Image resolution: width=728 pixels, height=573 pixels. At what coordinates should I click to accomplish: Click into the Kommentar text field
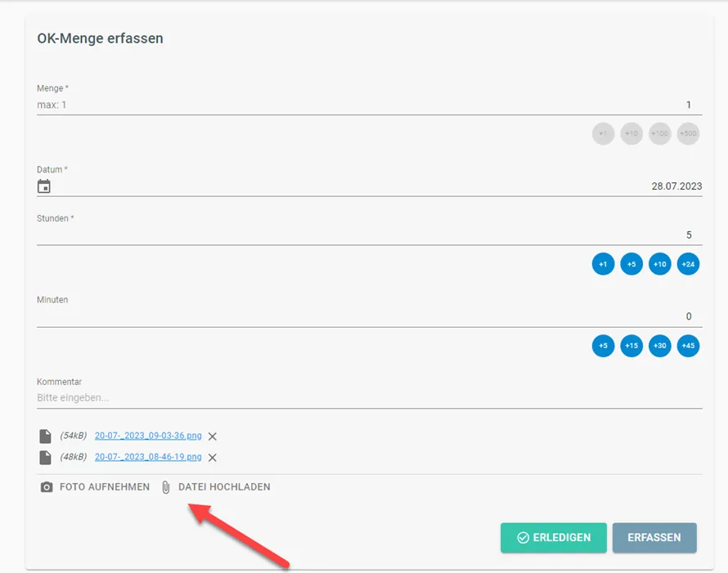click(370, 398)
